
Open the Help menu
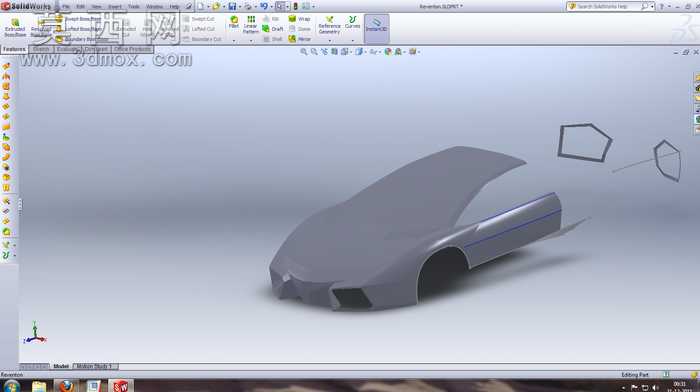174,7
